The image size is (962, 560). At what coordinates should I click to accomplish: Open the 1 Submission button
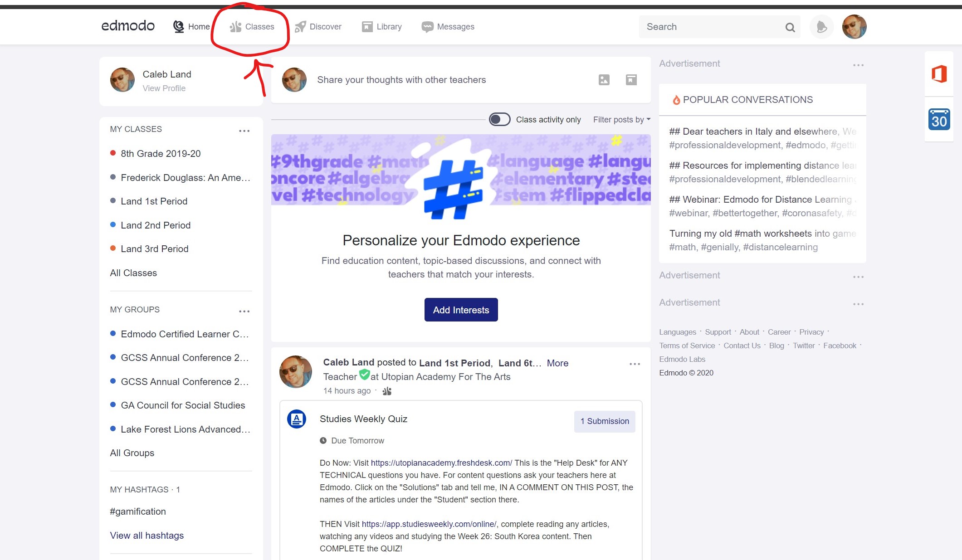click(x=604, y=421)
